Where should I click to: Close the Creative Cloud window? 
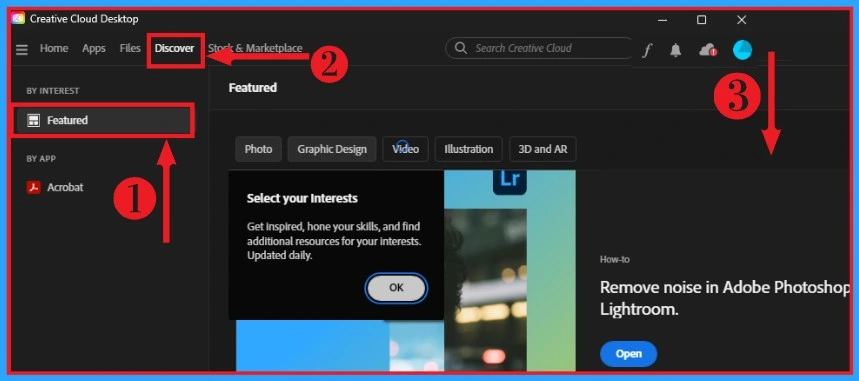[x=741, y=20]
